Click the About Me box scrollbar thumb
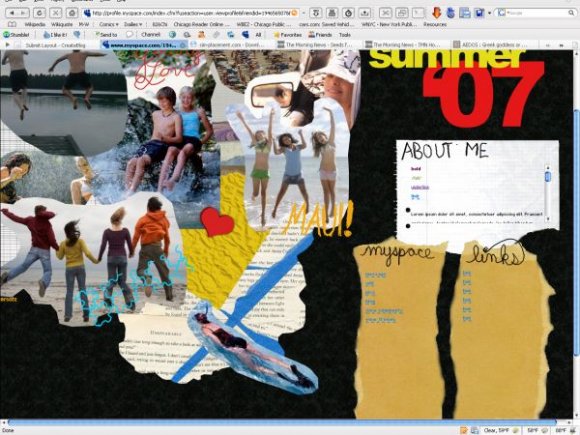Screen dimensions: 580x435 [548, 176]
